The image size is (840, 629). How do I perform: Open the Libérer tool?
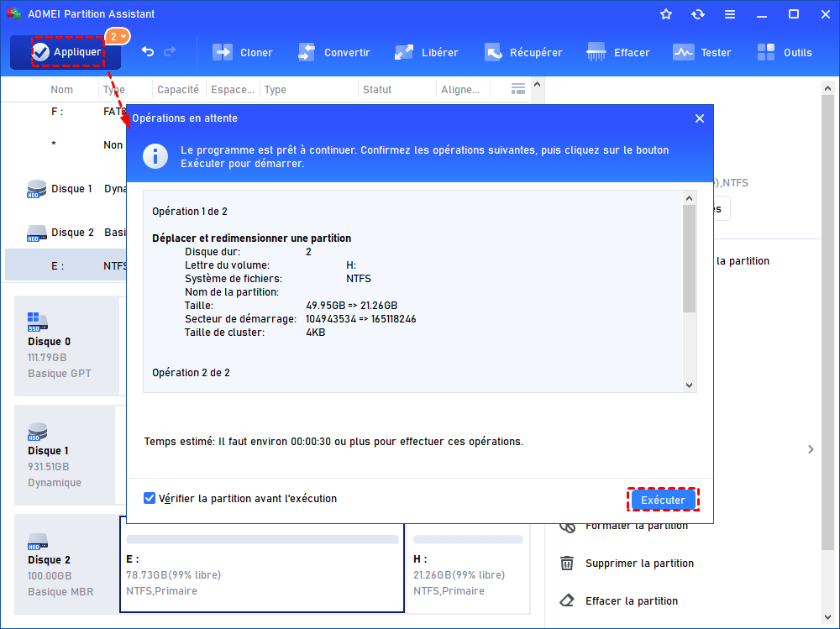[427, 53]
